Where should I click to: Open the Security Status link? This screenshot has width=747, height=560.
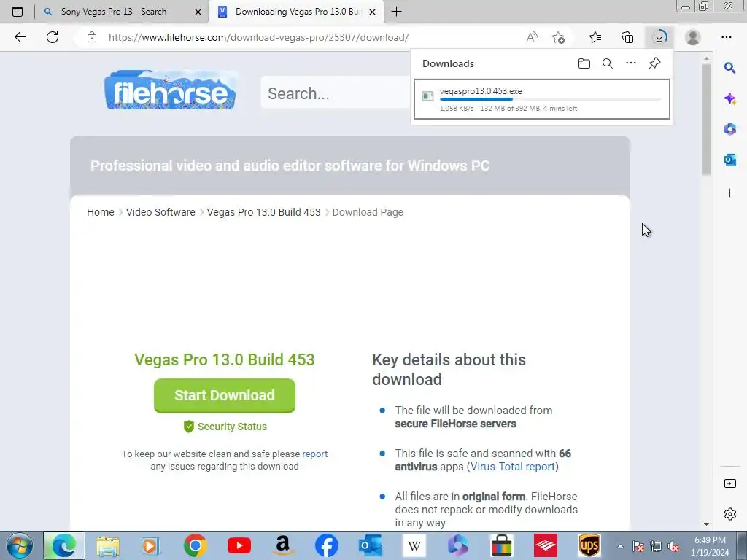pos(225,427)
